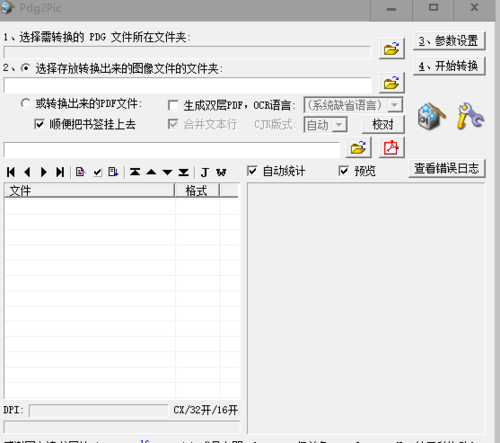Click the 文件 column header
500x443 pixels.
tap(89, 191)
